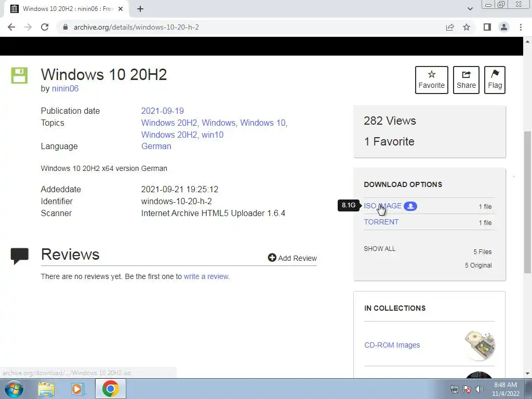Click the Favorite button
This screenshot has width=532, height=399.
tap(432, 79)
